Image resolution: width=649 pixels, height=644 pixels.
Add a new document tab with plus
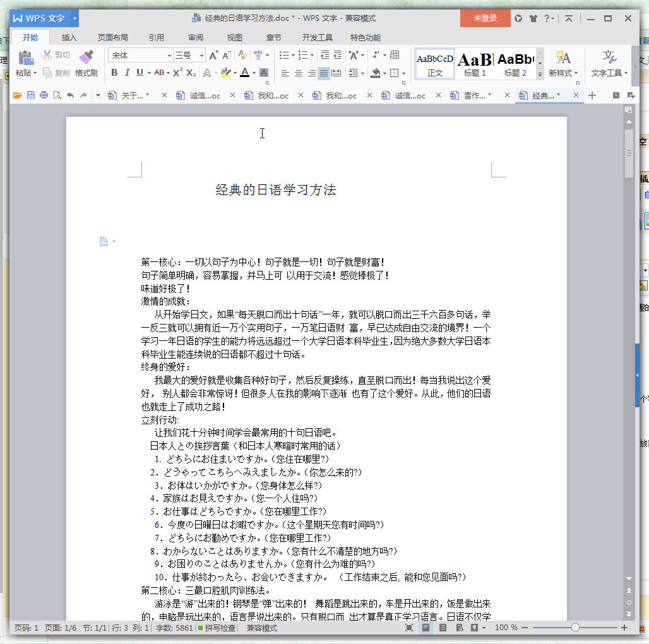point(592,95)
